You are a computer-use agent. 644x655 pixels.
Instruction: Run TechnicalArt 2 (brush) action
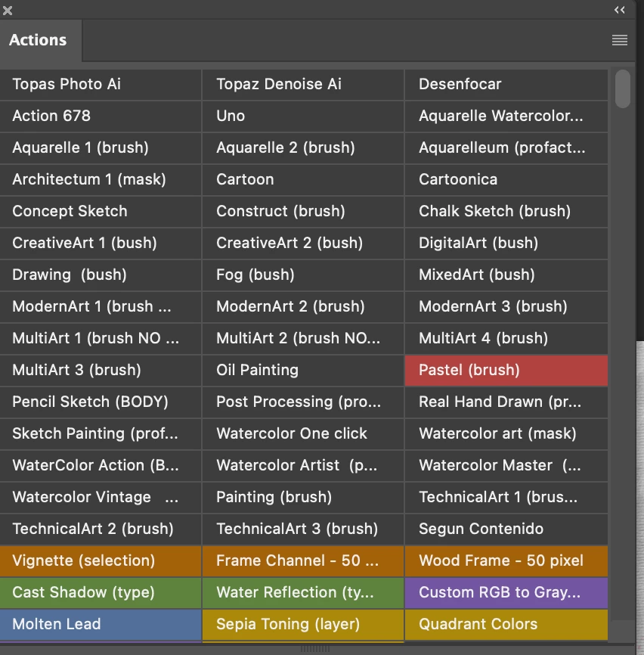(101, 529)
